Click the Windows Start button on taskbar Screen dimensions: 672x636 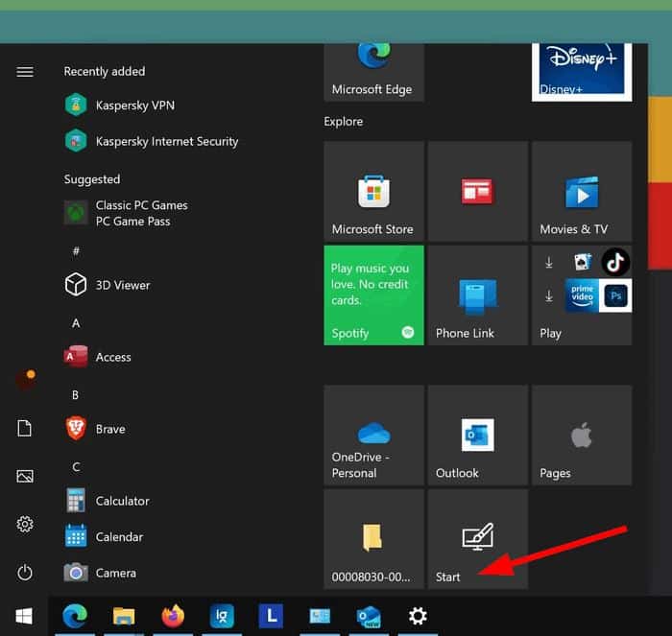pos(24,616)
